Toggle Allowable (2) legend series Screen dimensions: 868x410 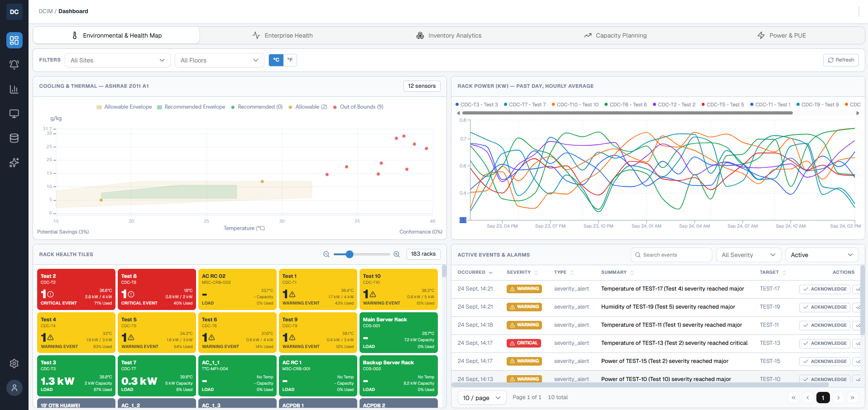pos(308,107)
